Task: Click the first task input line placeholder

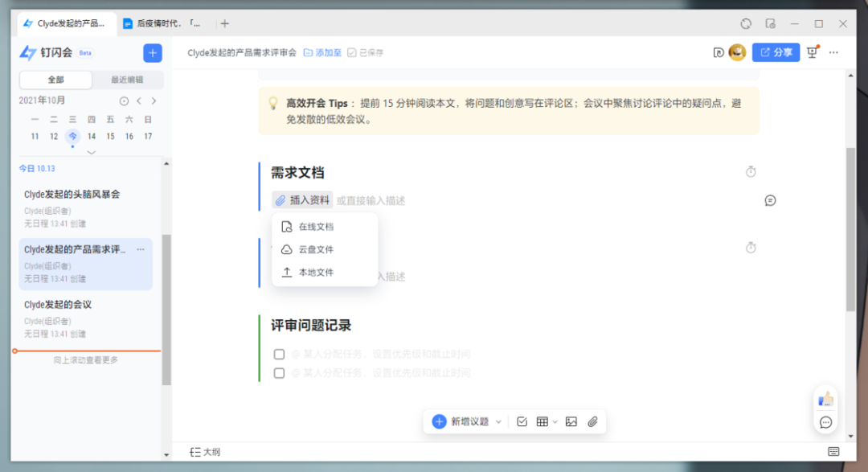Action: coord(381,354)
